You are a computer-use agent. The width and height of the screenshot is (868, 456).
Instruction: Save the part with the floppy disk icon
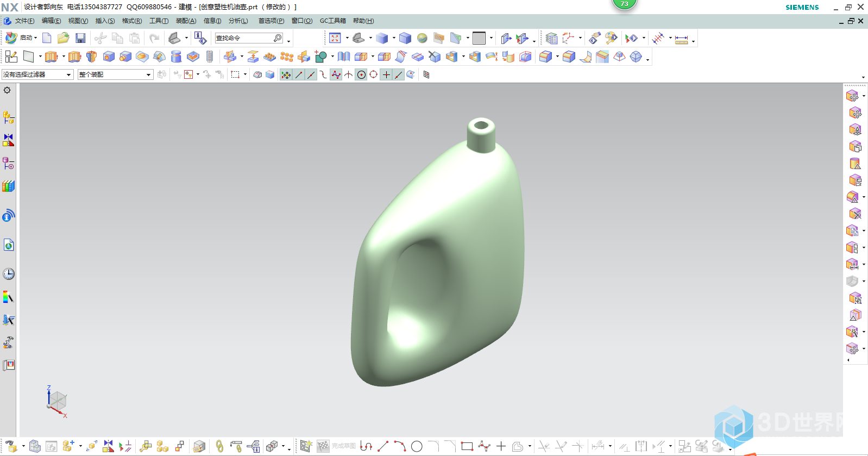(80, 38)
